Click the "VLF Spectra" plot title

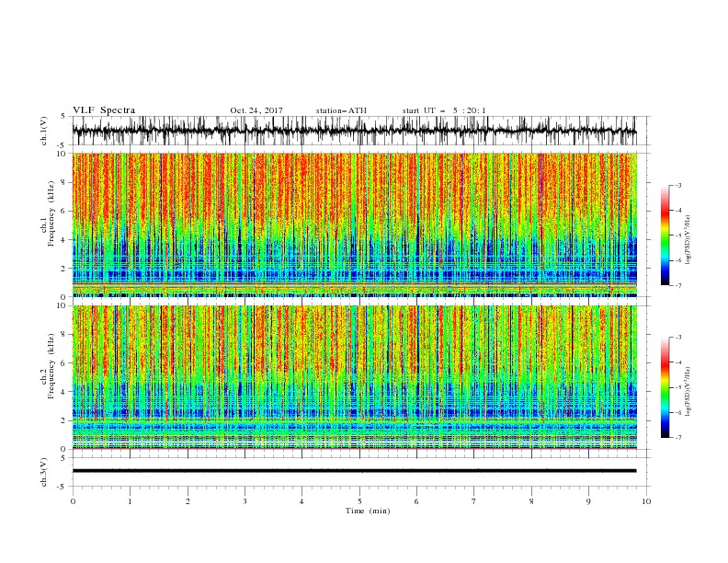tap(104, 110)
